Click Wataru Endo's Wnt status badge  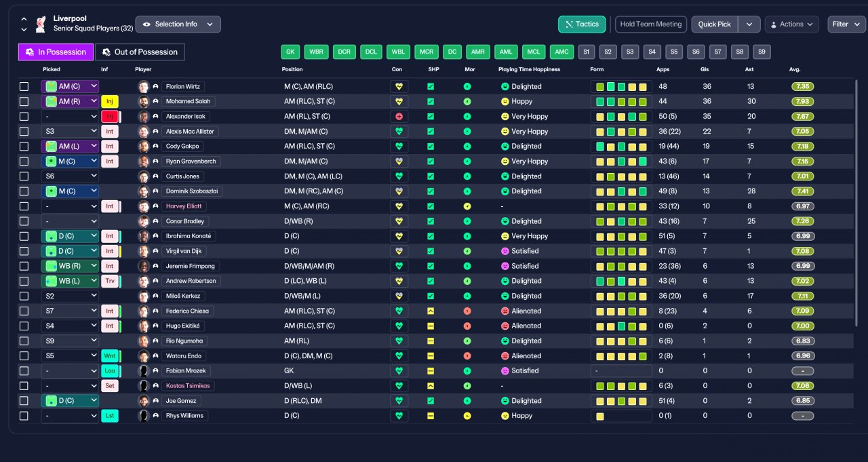tap(110, 356)
